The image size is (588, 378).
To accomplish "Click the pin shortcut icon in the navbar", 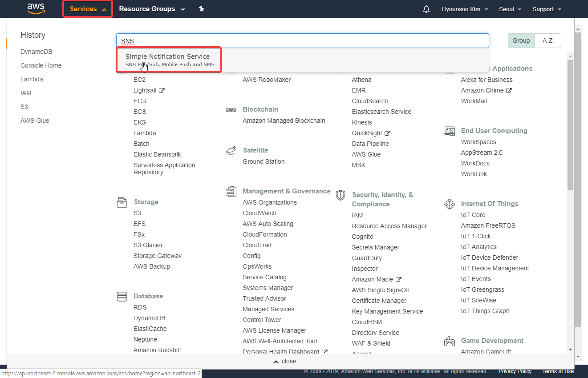I will point(201,9).
